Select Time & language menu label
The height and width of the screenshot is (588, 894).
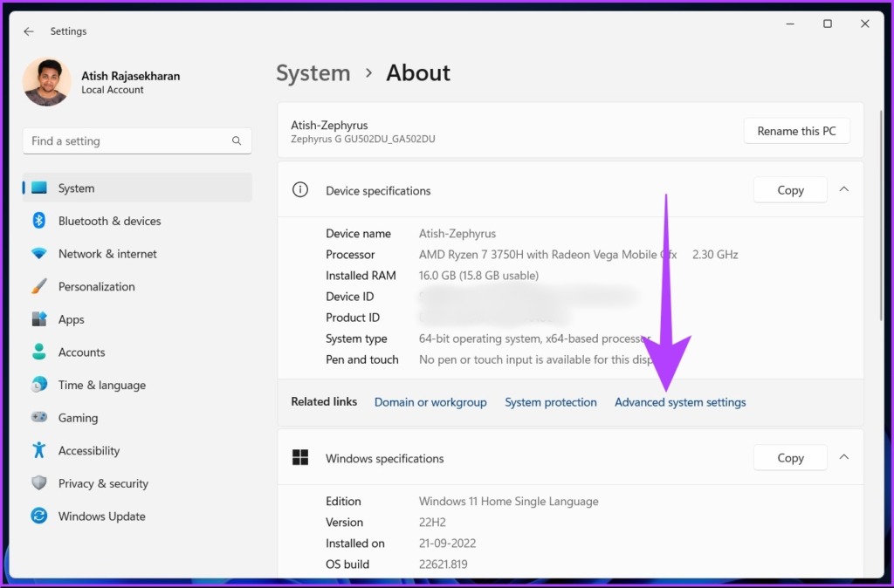coord(102,385)
